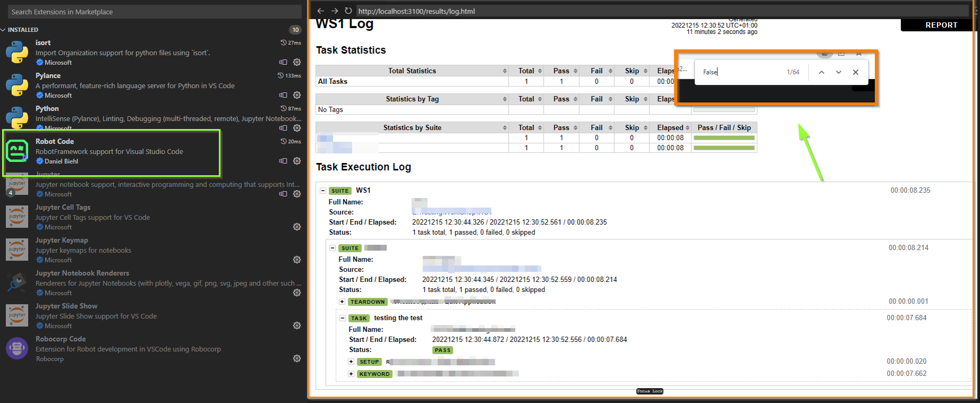
Task: Select the Jupyter Slide Show extension icon
Action: click(17, 315)
